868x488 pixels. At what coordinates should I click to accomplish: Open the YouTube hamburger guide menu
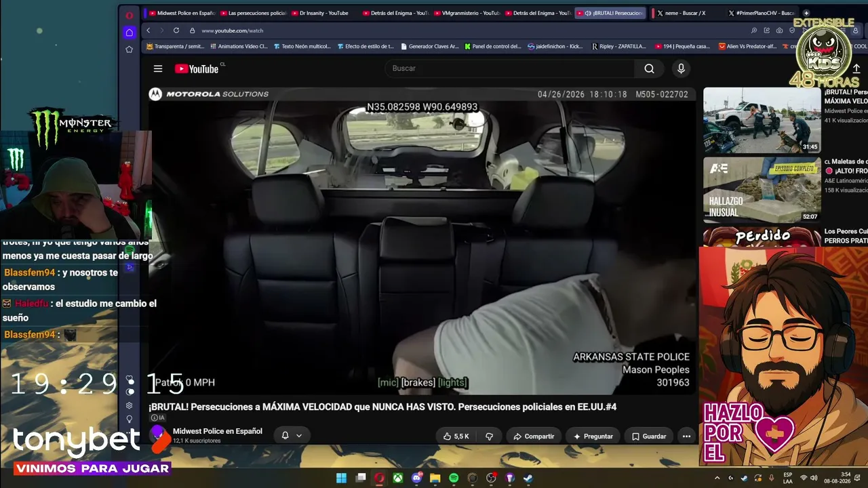point(158,68)
